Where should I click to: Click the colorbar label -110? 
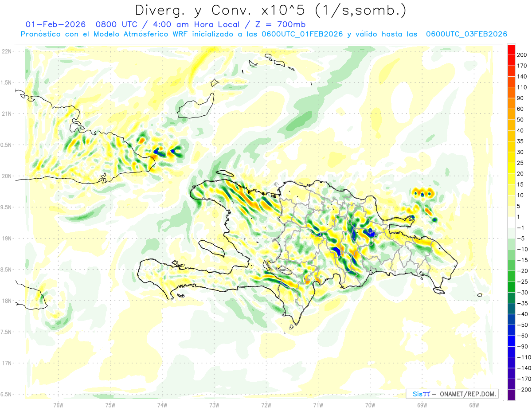pyautogui.click(x=524, y=357)
